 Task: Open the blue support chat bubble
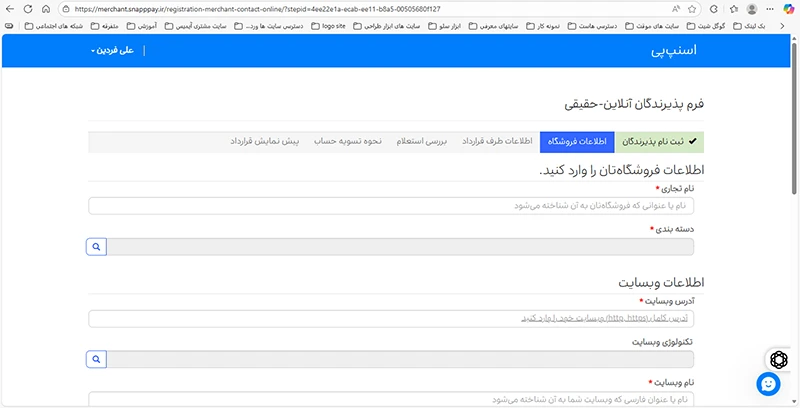768,384
